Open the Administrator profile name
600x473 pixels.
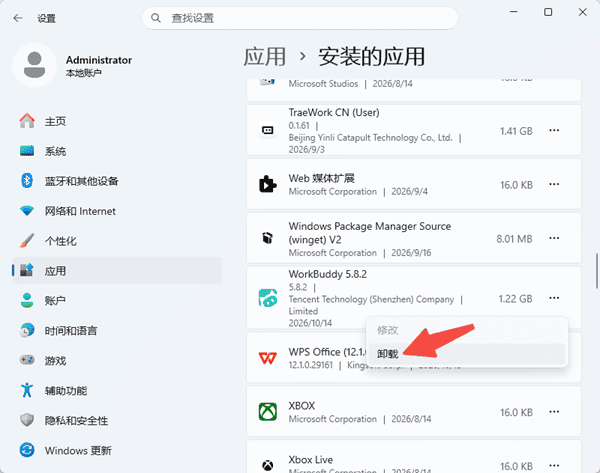99,60
